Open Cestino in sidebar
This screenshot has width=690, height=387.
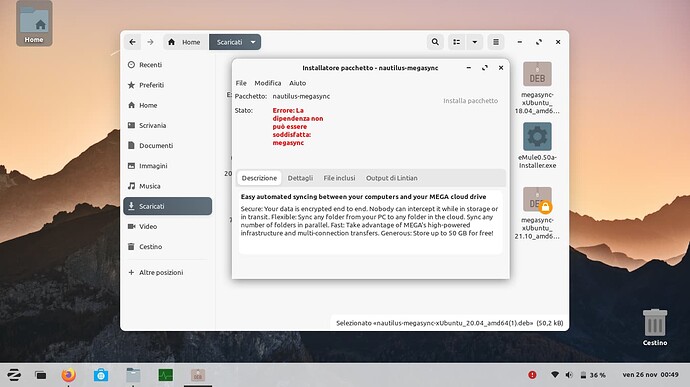168,247
